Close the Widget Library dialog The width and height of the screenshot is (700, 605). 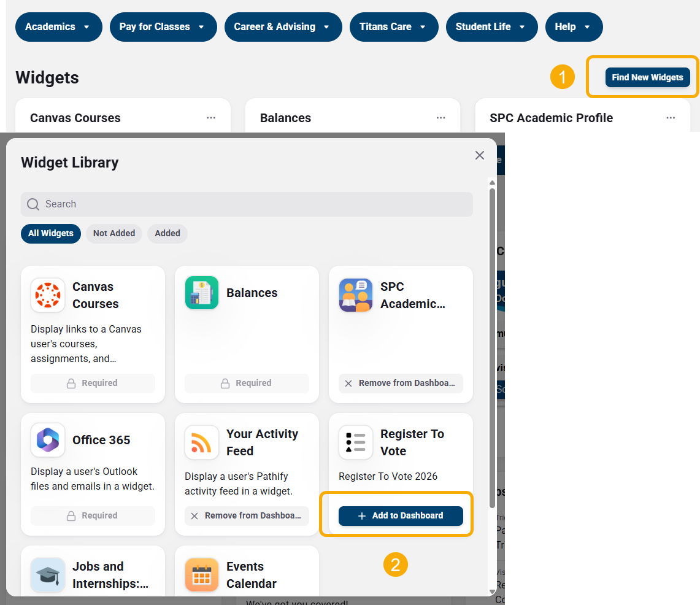click(x=480, y=155)
